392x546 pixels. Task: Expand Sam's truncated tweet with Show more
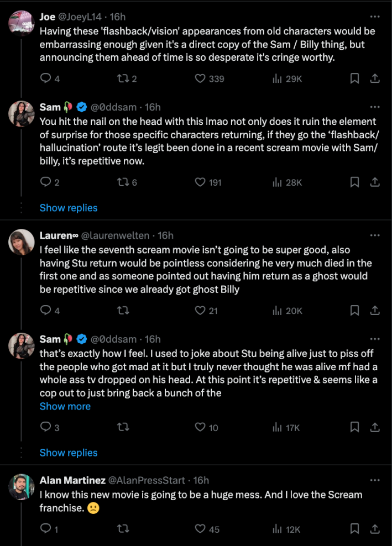click(65, 406)
